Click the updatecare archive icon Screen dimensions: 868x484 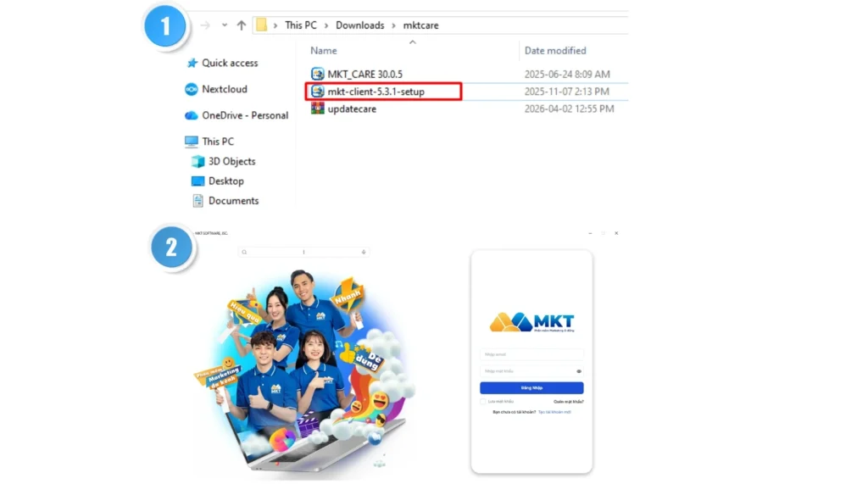pyautogui.click(x=317, y=108)
